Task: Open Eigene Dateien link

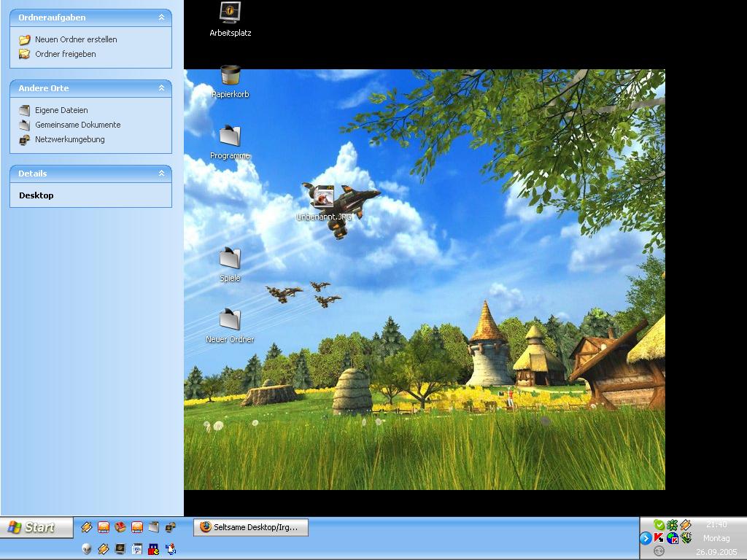Action: [61, 110]
